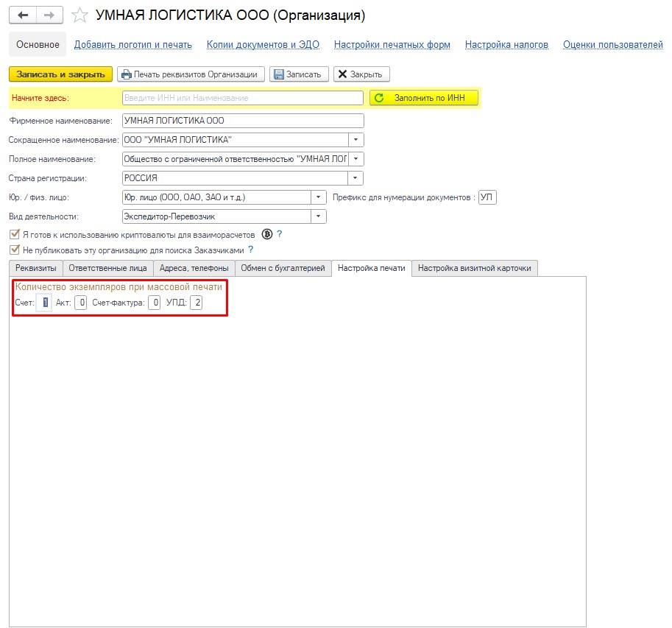The height and width of the screenshot is (628, 672).
Task: Click the Счет-фактура copies field
Action: 155,303
